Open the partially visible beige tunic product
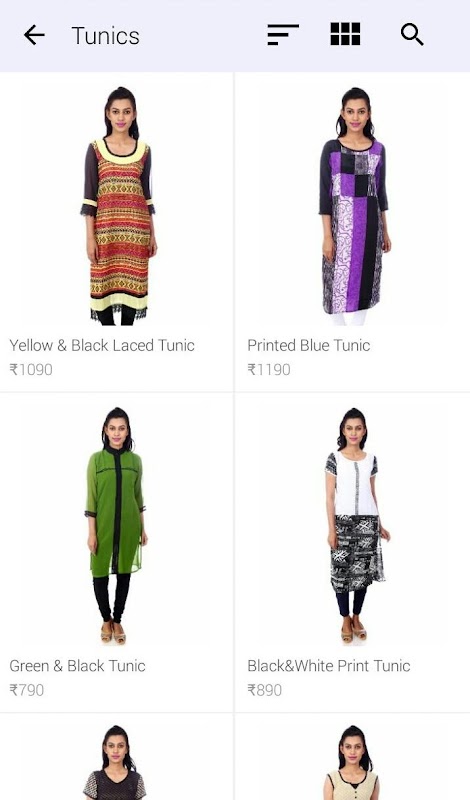 click(x=353, y=757)
